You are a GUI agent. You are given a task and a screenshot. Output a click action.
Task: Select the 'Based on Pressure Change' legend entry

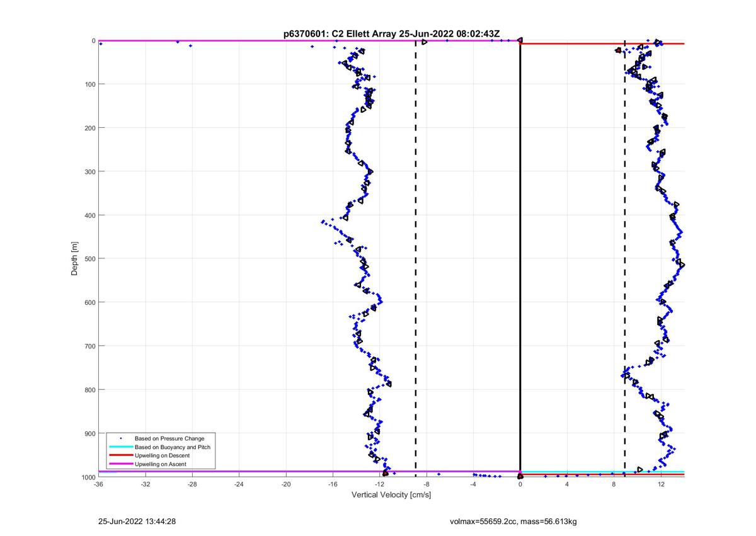pos(169,438)
